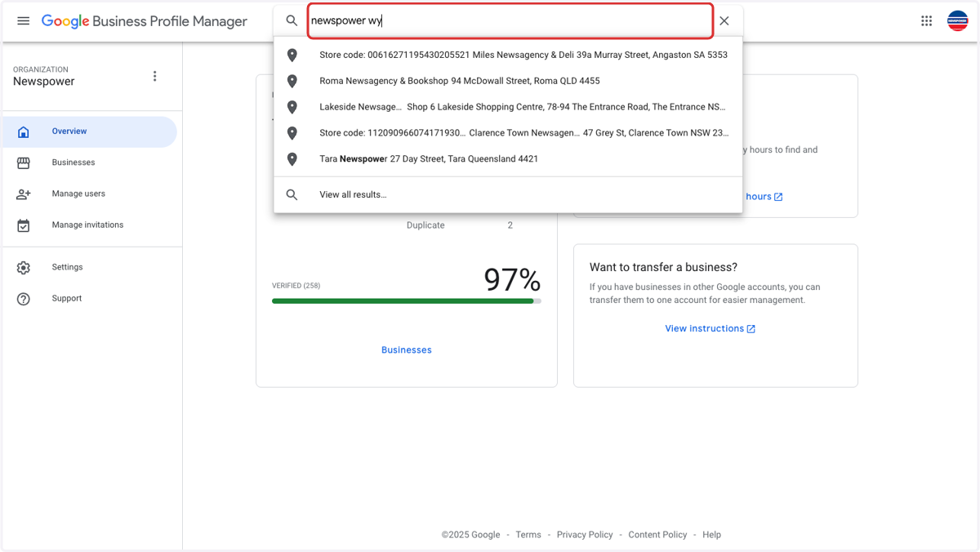Viewport: 980px width, 552px height.
Task: Click the pin icon beside Clarence Town
Action: coord(292,133)
